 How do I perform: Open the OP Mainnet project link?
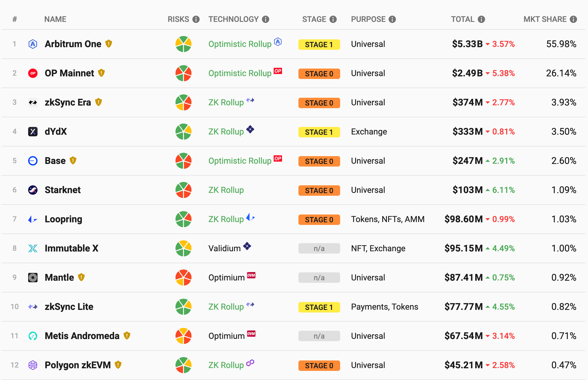pos(69,73)
